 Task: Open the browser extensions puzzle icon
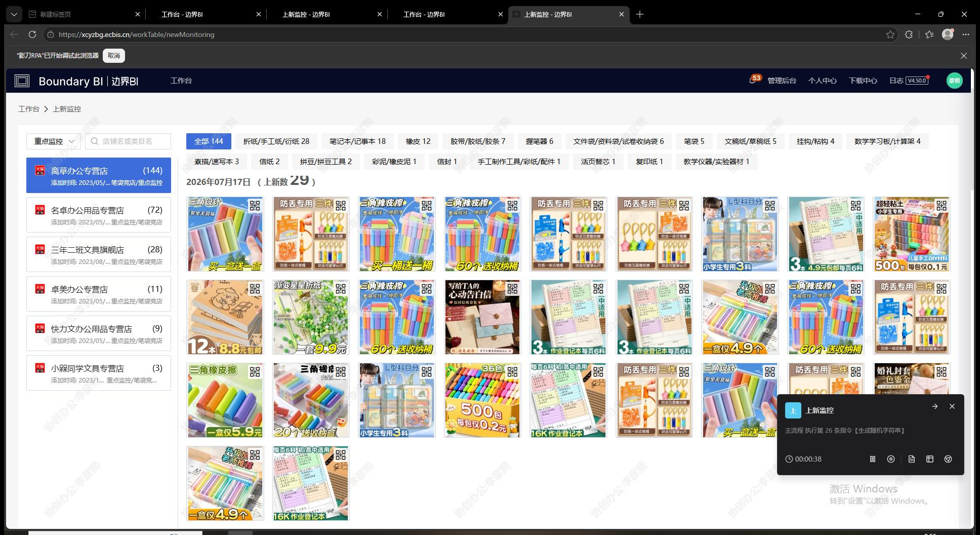coord(909,34)
